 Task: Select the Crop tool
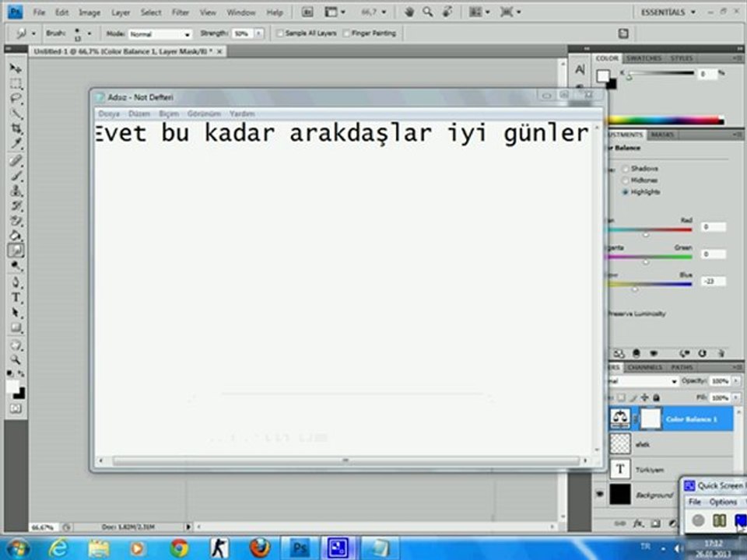point(16,128)
